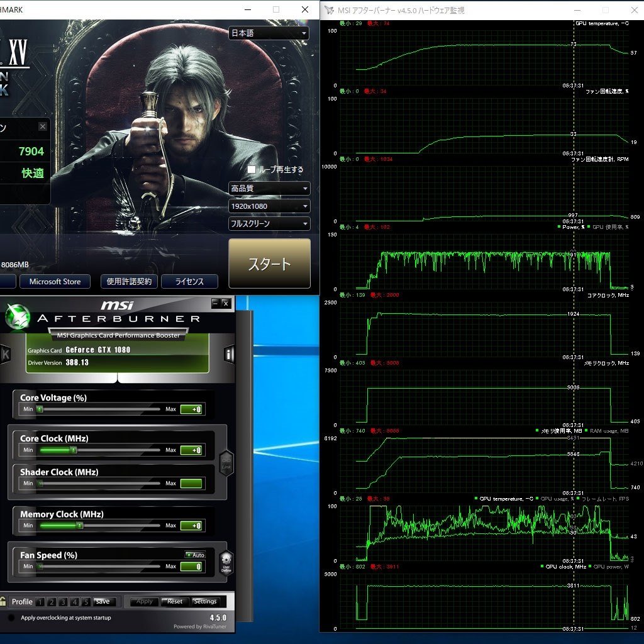This screenshot has height=644, width=644.
Task: Minimize the hardware monitor window
Action: point(577,10)
